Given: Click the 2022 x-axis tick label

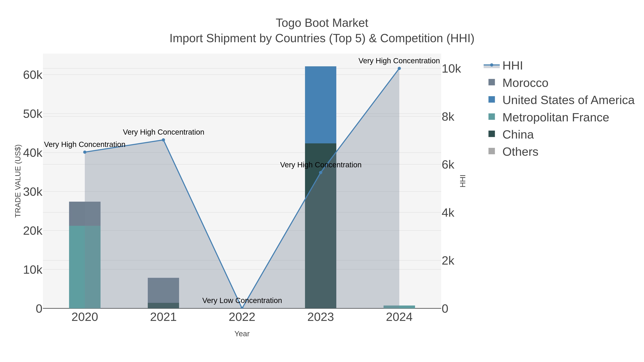Looking at the screenshot, I should [242, 317].
